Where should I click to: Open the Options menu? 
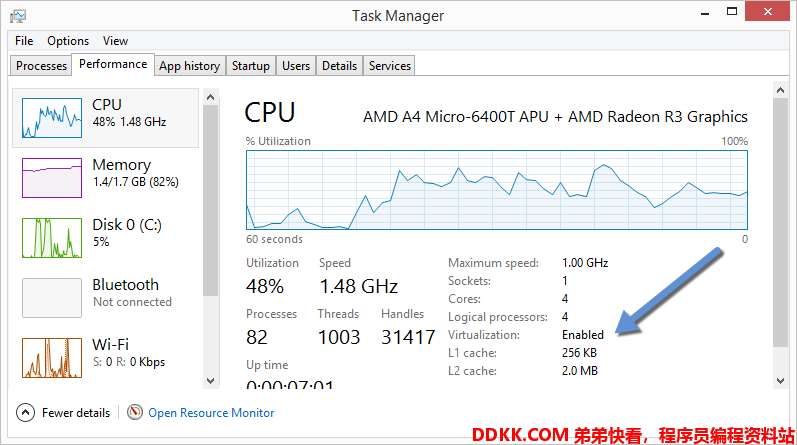tap(68, 41)
